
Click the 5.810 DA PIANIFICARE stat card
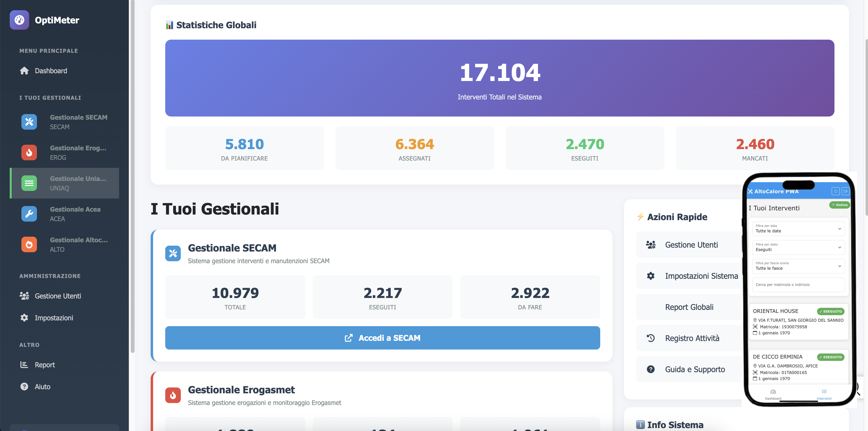(244, 148)
